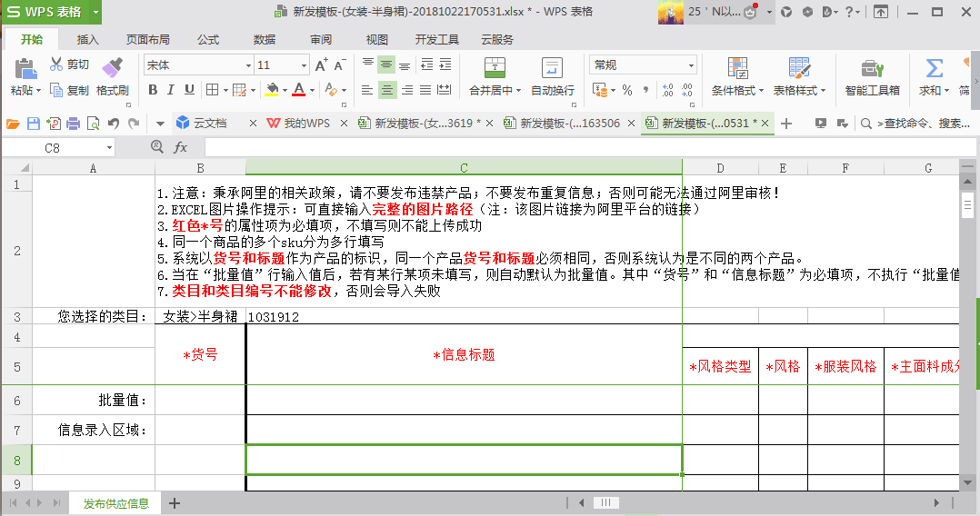Click the percent style icon

pos(626,90)
